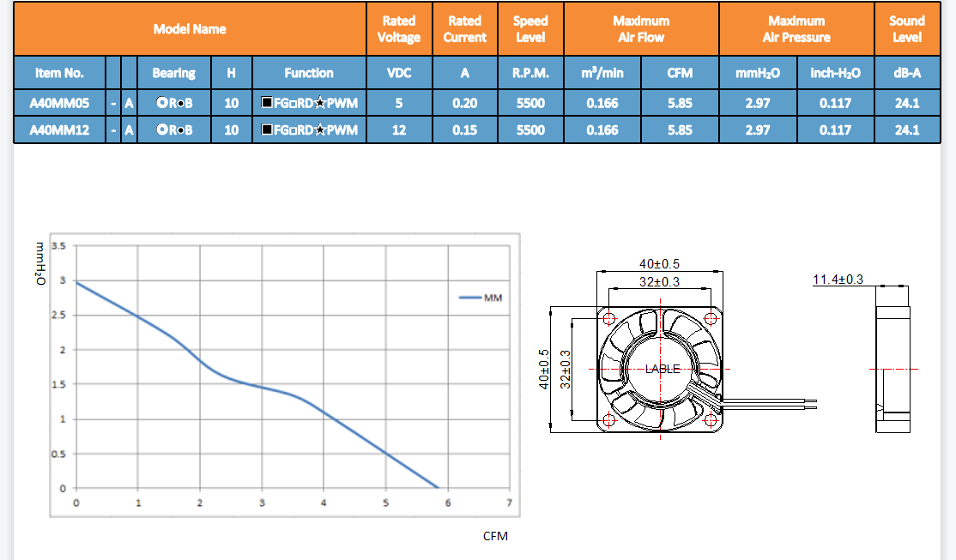The width and height of the screenshot is (956, 560).
Task: Click the bottom-left mounting hole on fan drawing
Action: [x=610, y=420]
